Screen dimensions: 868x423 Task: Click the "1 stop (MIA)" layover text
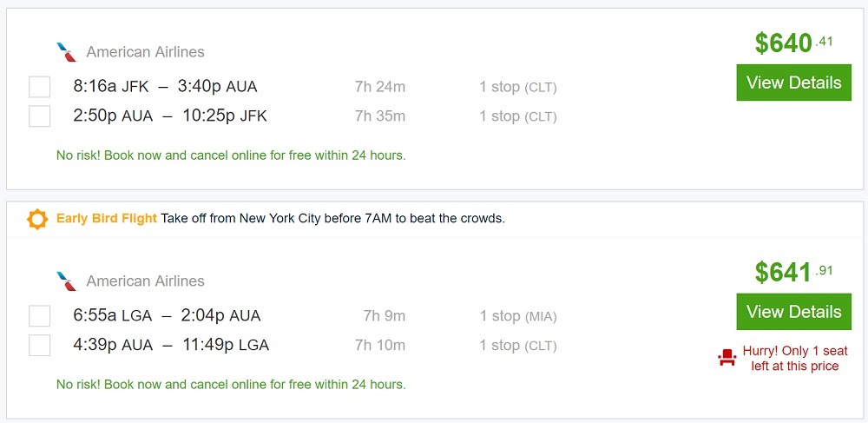(518, 316)
